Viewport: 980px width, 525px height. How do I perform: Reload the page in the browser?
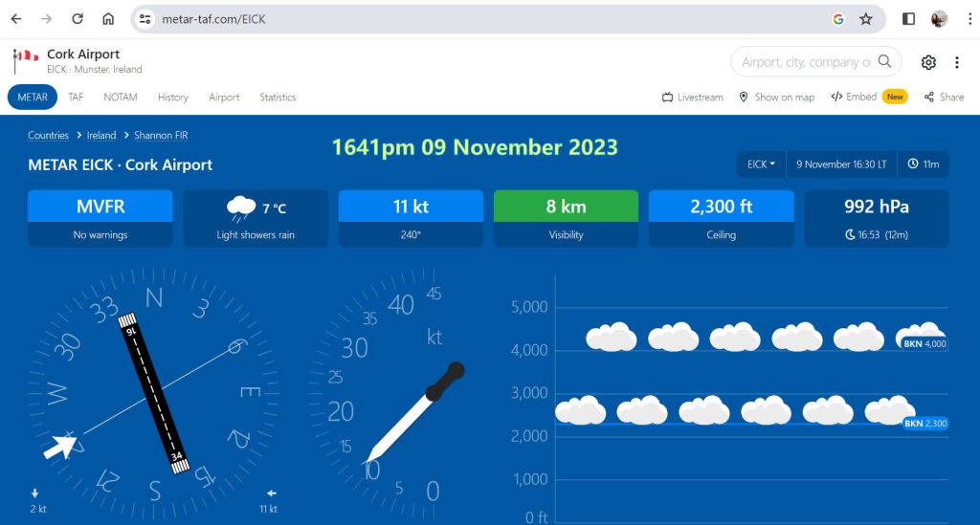(78, 19)
